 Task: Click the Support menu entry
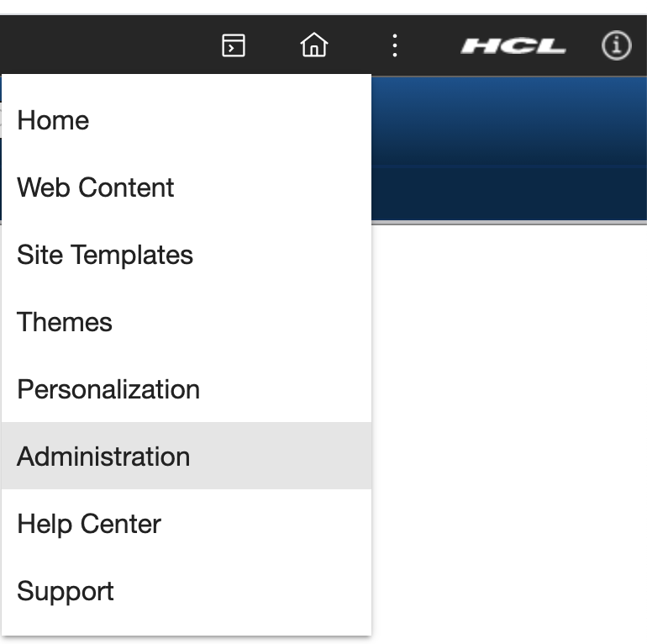click(x=66, y=591)
